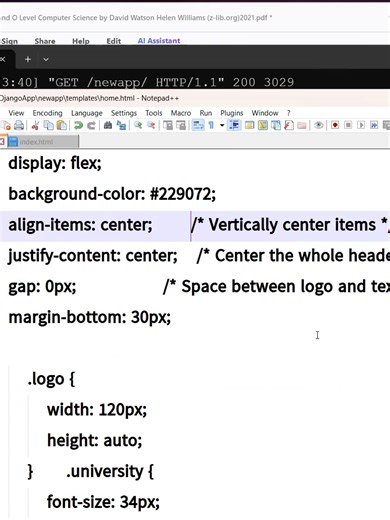The height and width of the screenshot is (520, 390).
Task: Open the Document List panel icon
Action: pyautogui.click(x=276, y=125)
